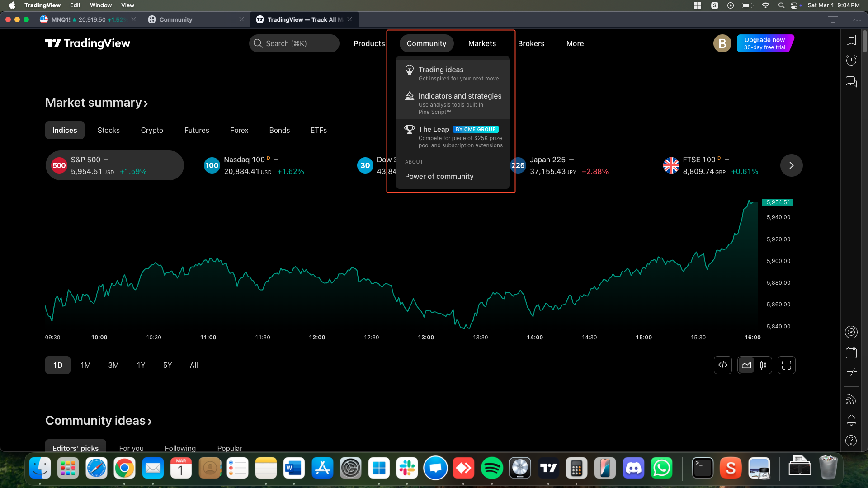This screenshot has height=488, width=868.
Task: Click Upgrade now free trial button
Action: [765, 43]
